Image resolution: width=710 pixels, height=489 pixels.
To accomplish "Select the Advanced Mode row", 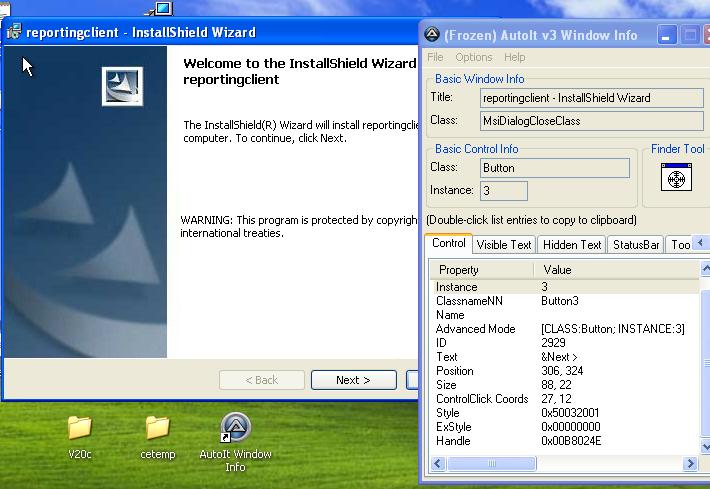I will 564,329.
